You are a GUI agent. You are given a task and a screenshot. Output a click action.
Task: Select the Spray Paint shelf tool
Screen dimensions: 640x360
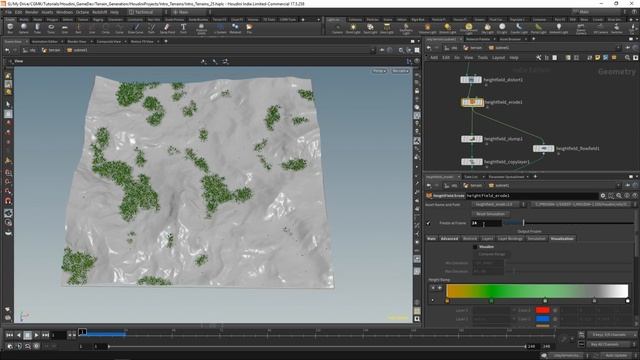(x=167, y=28)
